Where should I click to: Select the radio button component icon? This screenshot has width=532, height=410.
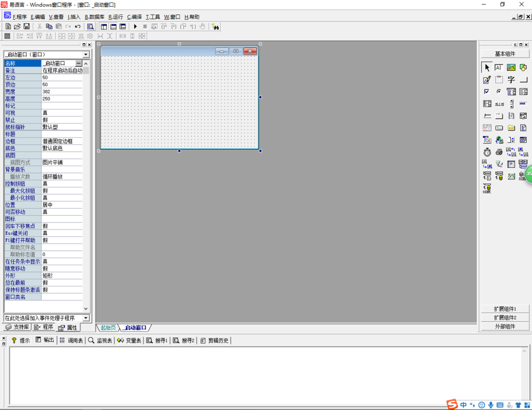499,92
